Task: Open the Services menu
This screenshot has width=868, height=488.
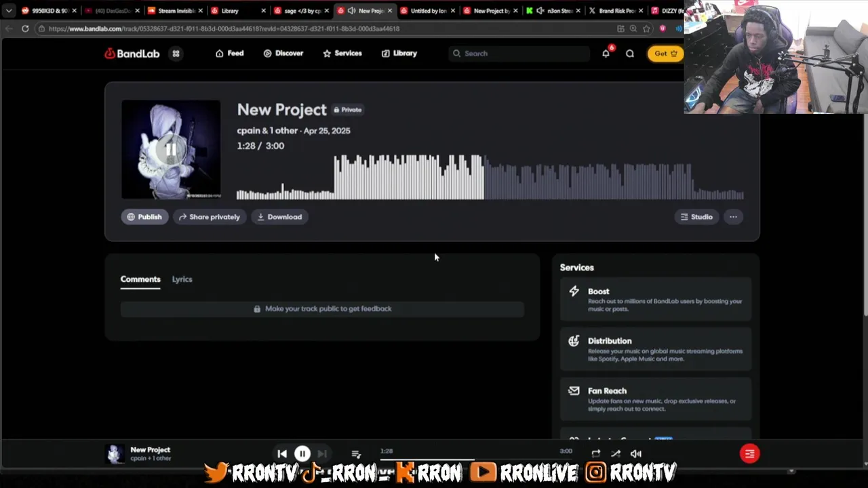Action: tap(342, 54)
